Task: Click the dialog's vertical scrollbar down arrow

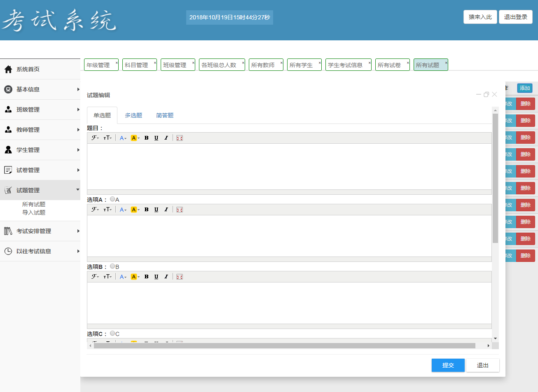Action: click(496, 338)
